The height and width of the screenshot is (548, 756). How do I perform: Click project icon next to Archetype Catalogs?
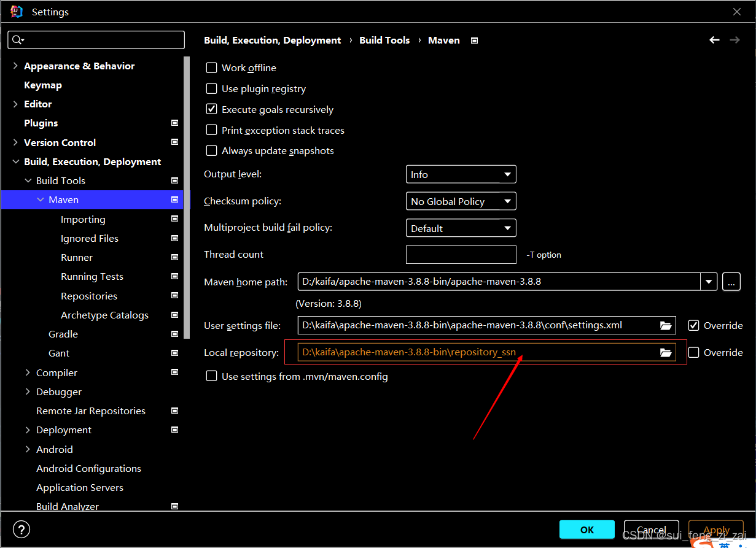174,315
